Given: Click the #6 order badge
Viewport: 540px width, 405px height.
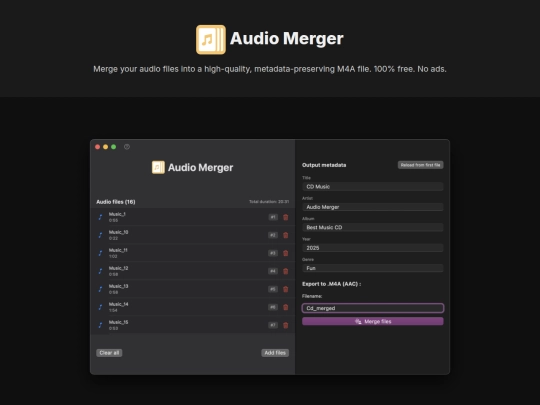Looking at the screenshot, I should (273, 307).
